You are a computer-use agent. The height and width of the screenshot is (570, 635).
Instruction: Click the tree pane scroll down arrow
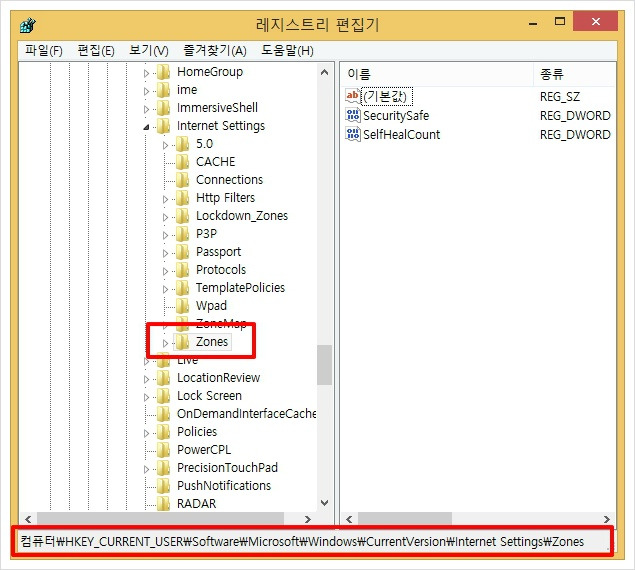click(324, 503)
